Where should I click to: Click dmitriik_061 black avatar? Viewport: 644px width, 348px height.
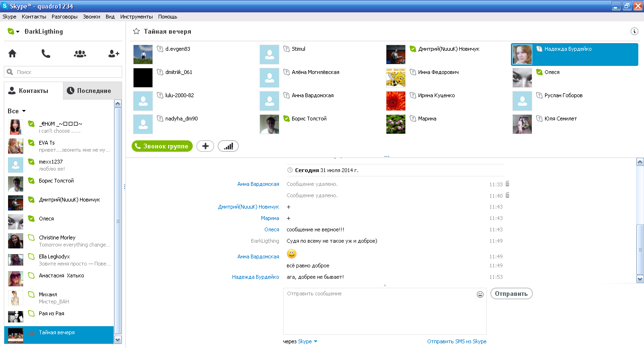pyautogui.click(x=143, y=78)
